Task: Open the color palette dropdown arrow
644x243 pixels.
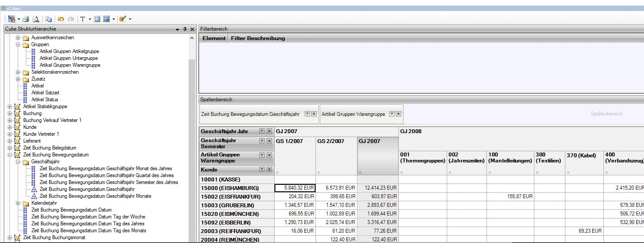Action: click(130, 19)
